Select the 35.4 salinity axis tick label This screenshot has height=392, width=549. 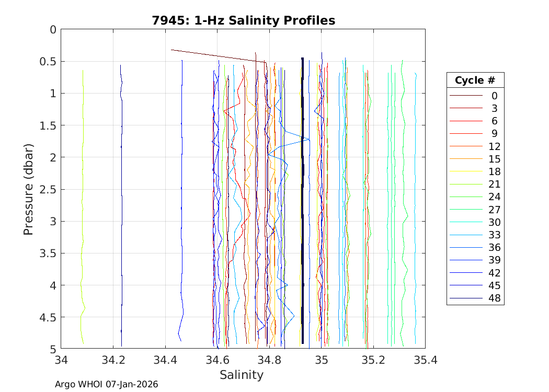tap(425, 360)
